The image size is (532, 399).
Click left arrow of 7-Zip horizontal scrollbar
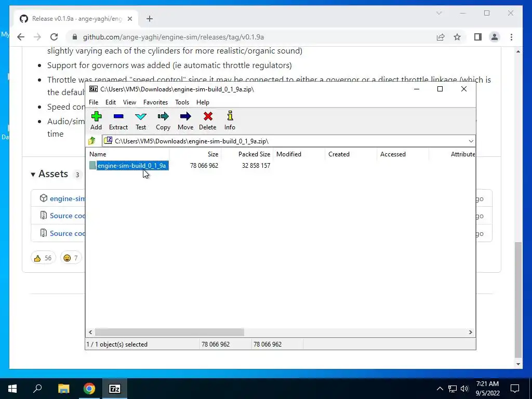(90, 332)
